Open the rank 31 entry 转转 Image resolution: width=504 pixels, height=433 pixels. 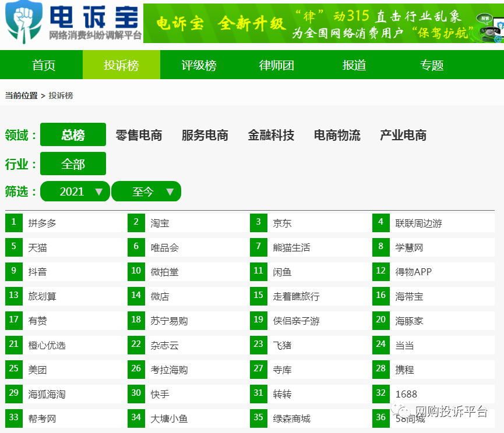282,394
